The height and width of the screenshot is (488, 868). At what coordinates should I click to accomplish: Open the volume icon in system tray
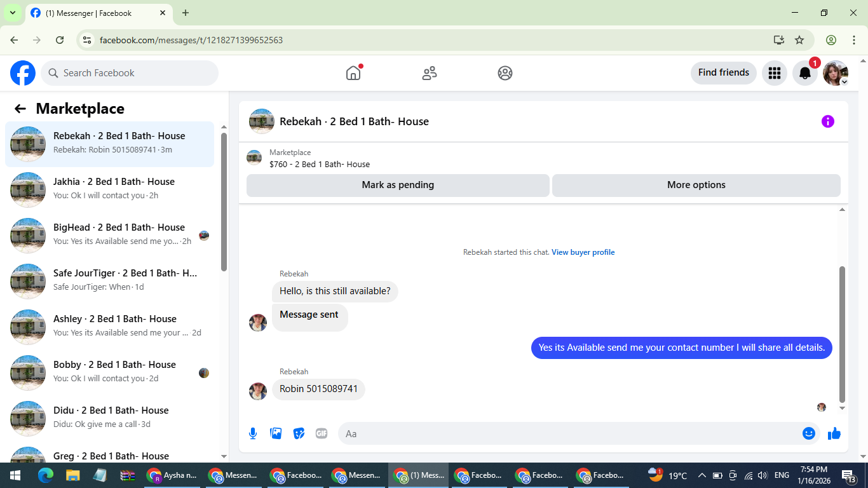click(x=763, y=475)
